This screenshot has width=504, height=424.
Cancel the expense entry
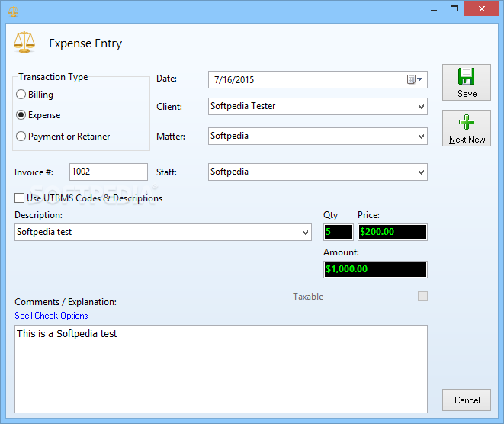click(x=467, y=400)
